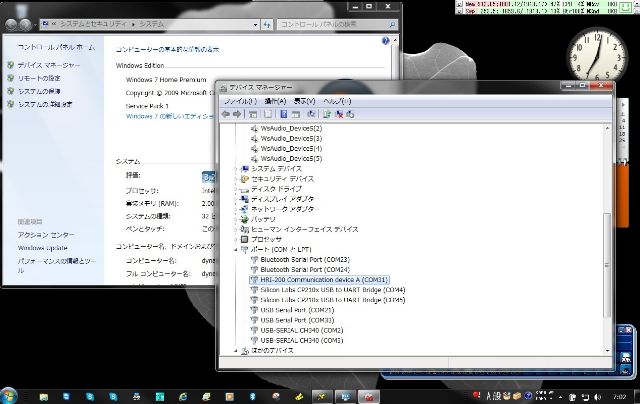Click the Properties icon in Device Manager toolbar

point(268,114)
